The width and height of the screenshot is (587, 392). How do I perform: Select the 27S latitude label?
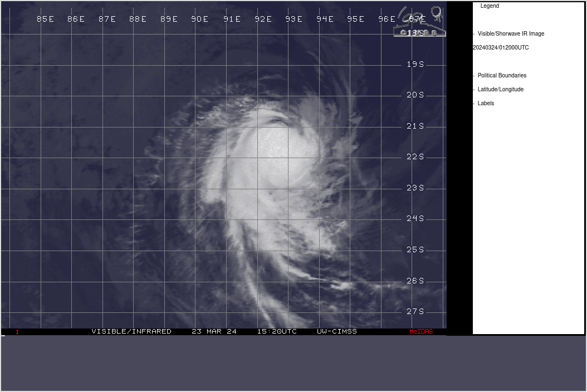pos(415,311)
